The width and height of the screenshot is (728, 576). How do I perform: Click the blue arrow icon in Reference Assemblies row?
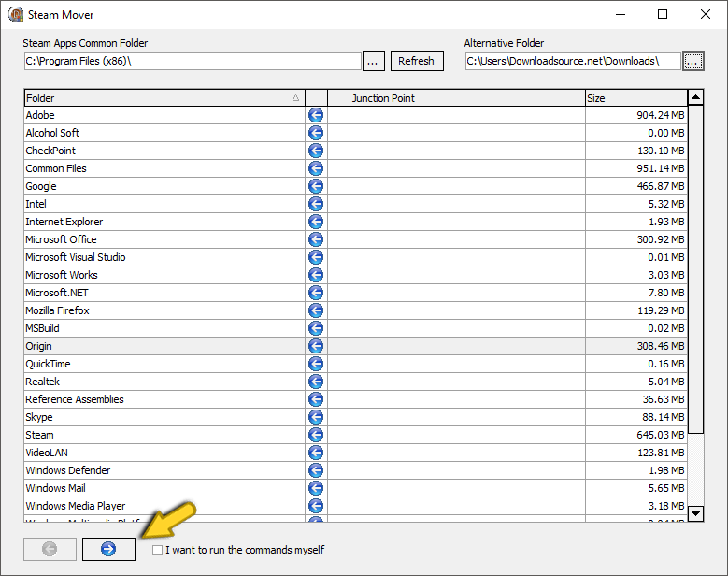316,399
